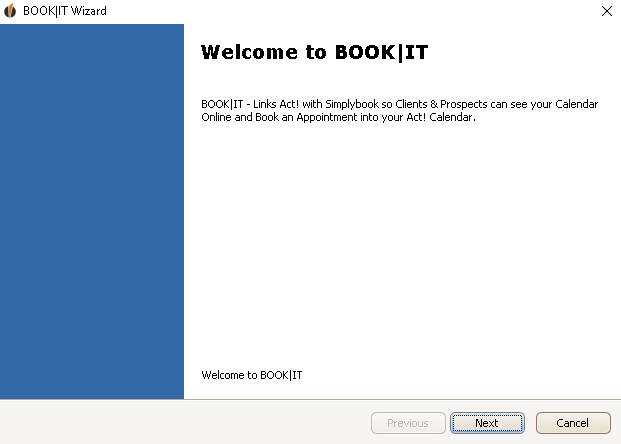Click the Next button
The image size is (621, 444).
click(x=487, y=423)
